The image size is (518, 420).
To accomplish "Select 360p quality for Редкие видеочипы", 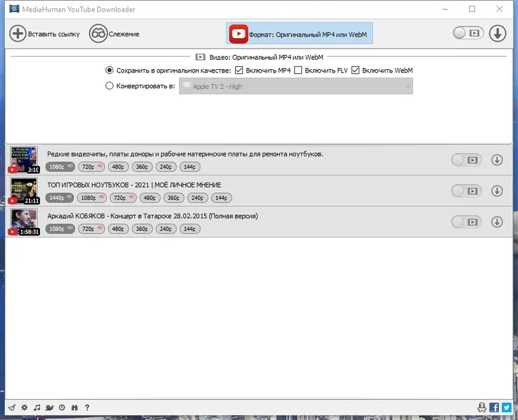I will point(142,167).
